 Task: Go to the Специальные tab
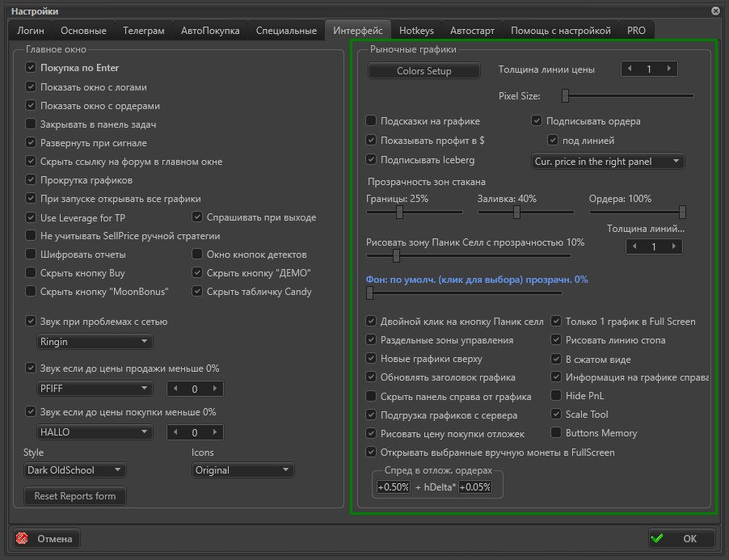(286, 31)
